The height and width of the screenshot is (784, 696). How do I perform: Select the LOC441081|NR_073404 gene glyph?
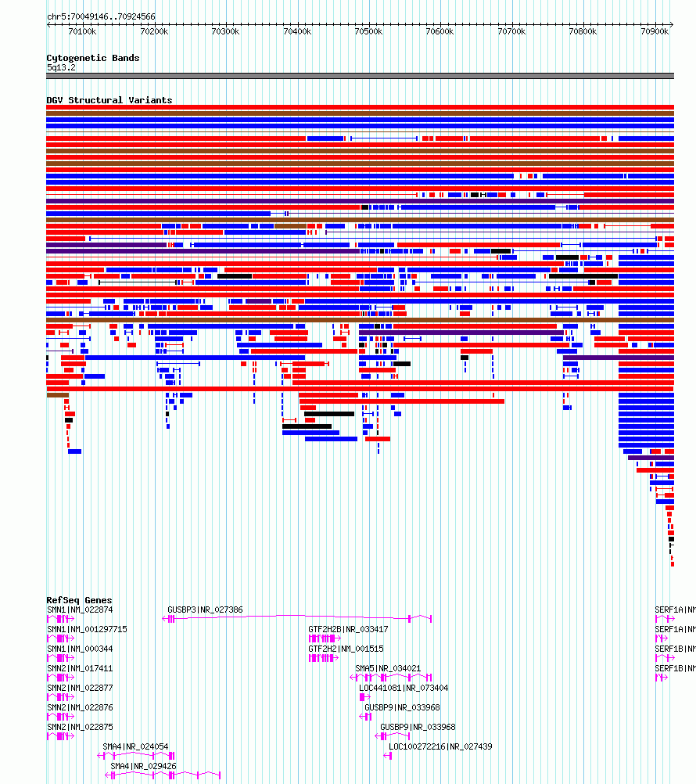point(364,697)
